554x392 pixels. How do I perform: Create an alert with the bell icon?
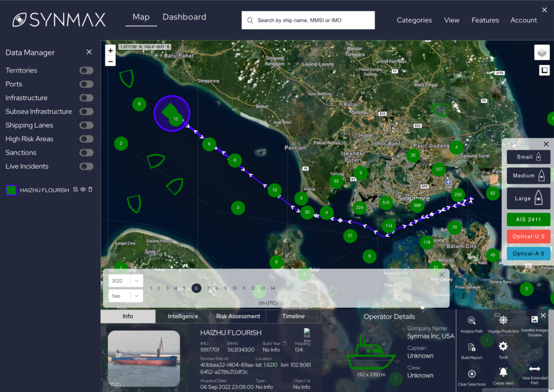[x=503, y=371]
